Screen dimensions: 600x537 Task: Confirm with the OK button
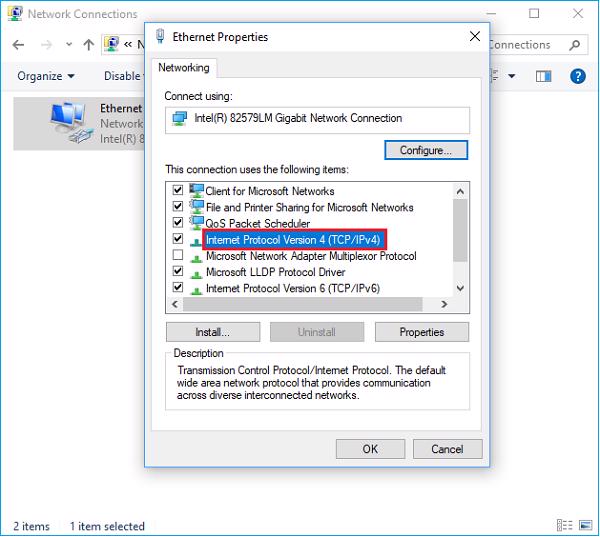point(370,449)
